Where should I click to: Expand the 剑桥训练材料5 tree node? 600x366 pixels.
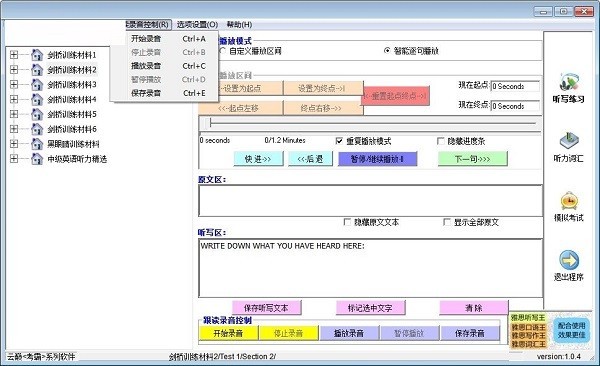coord(14,114)
